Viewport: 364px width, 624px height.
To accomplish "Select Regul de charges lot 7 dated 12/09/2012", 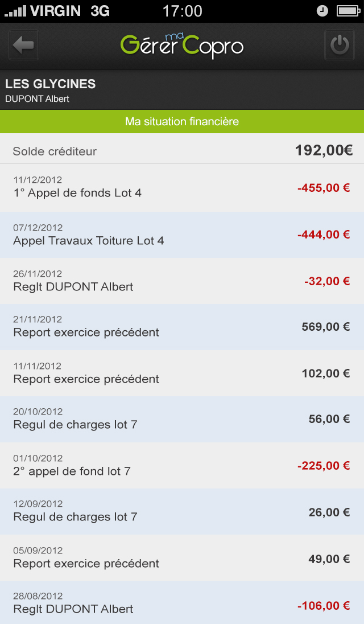I will pos(182,512).
